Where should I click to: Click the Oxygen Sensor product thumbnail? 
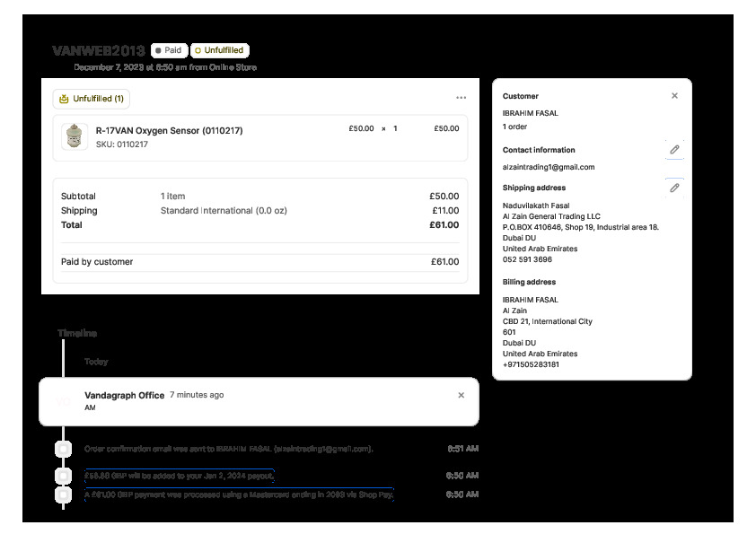[x=75, y=136]
